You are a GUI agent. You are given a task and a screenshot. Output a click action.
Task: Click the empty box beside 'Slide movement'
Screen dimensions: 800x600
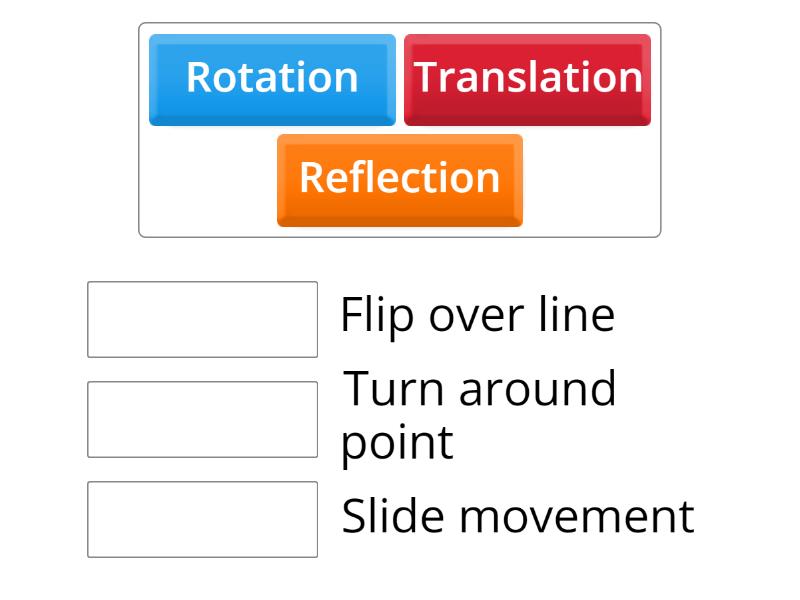click(x=202, y=516)
